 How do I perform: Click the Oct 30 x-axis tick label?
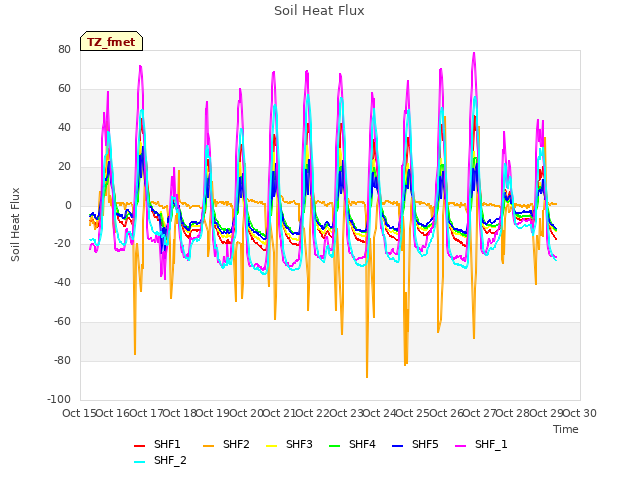point(580,413)
